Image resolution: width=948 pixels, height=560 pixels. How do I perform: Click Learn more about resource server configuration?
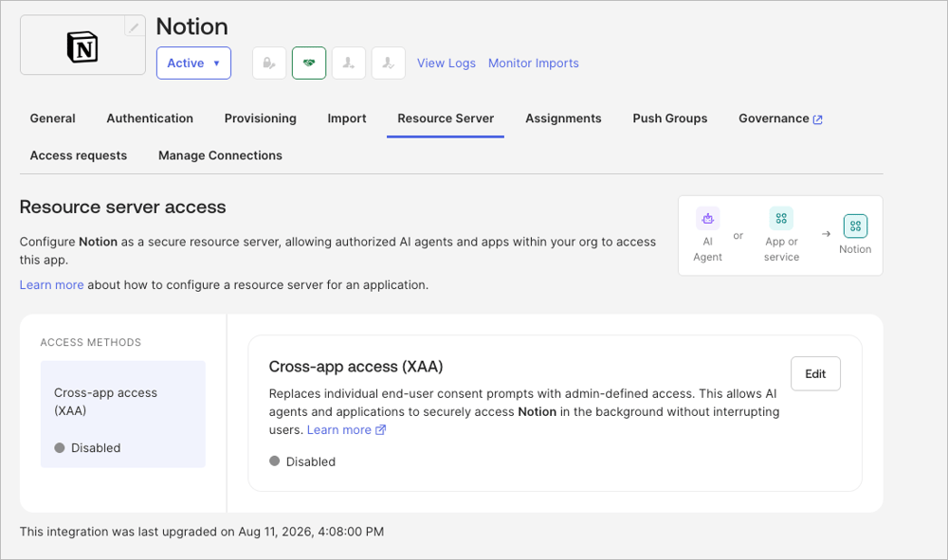click(51, 284)
